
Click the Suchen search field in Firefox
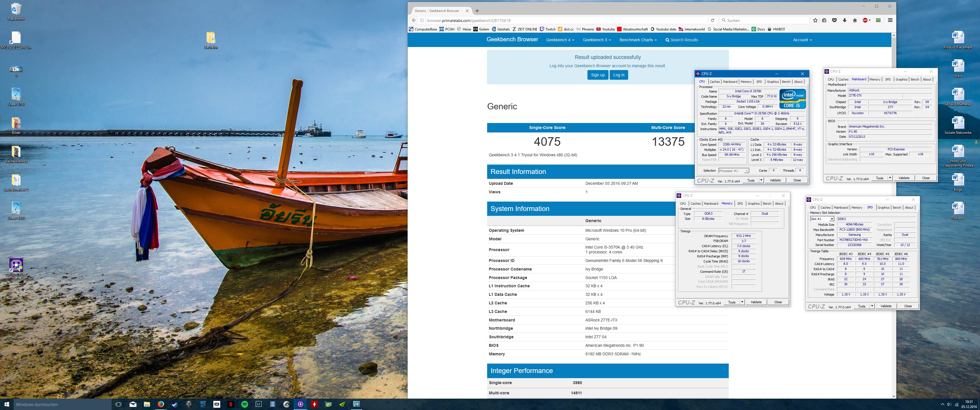pos(765,20)
